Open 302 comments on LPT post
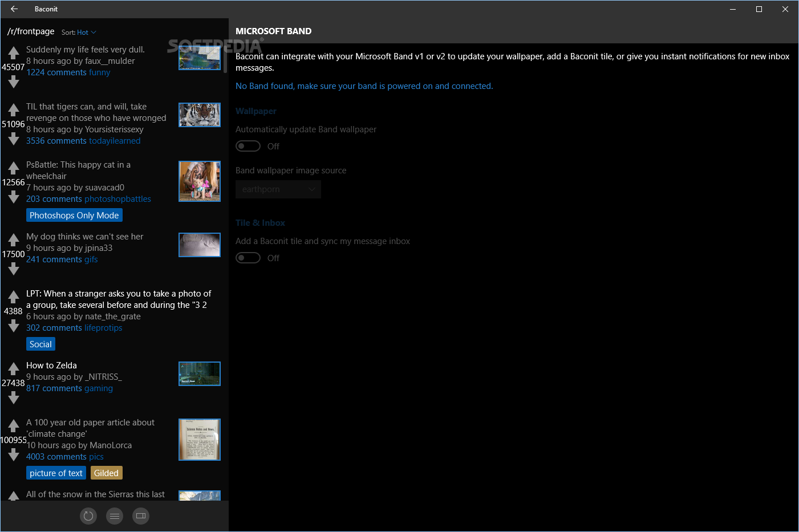Screen dimensions: 799x532 pos(54,328)
